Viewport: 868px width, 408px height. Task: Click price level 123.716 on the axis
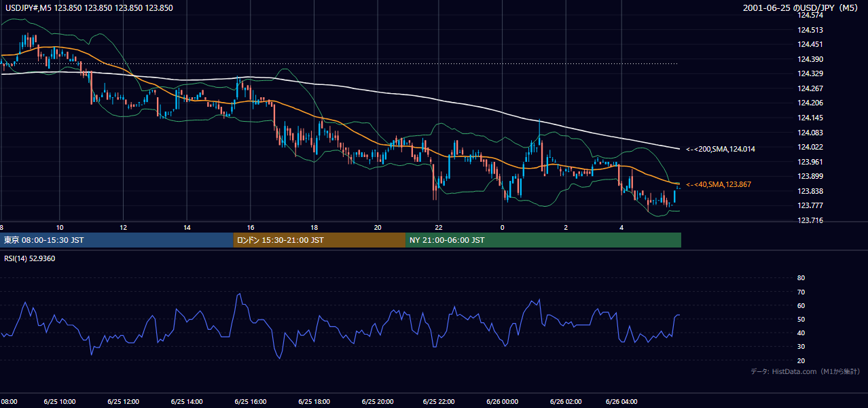[x=810, y=220]
